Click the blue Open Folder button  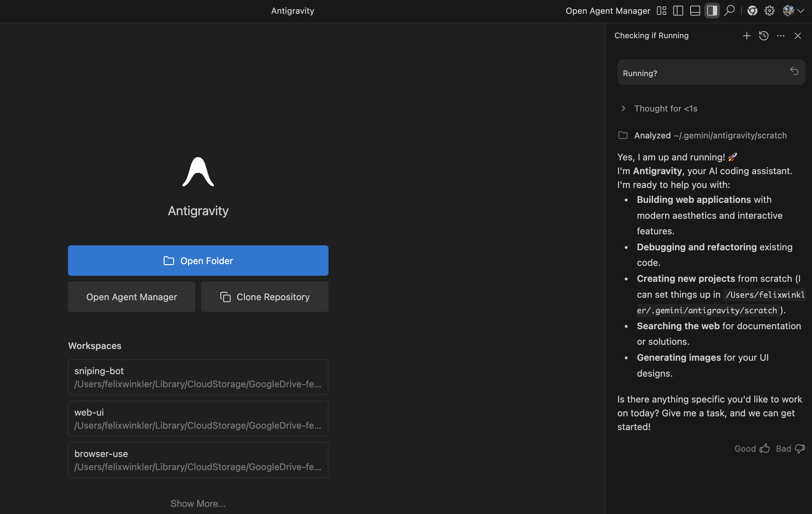pyautogui.click(x=198, y=261)
